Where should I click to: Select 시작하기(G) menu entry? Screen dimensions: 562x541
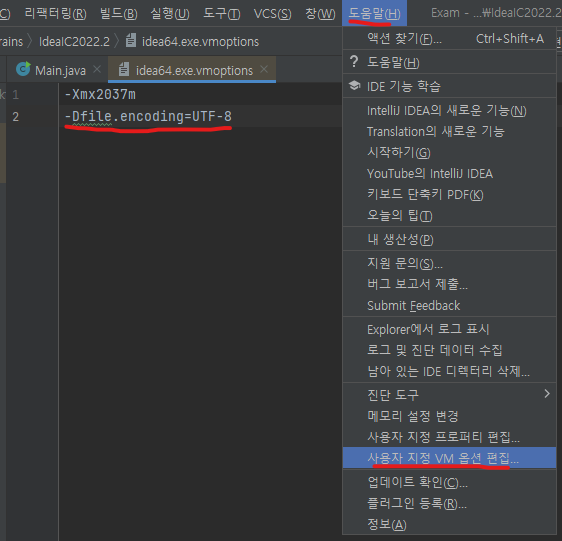click(x=449, y=153)
